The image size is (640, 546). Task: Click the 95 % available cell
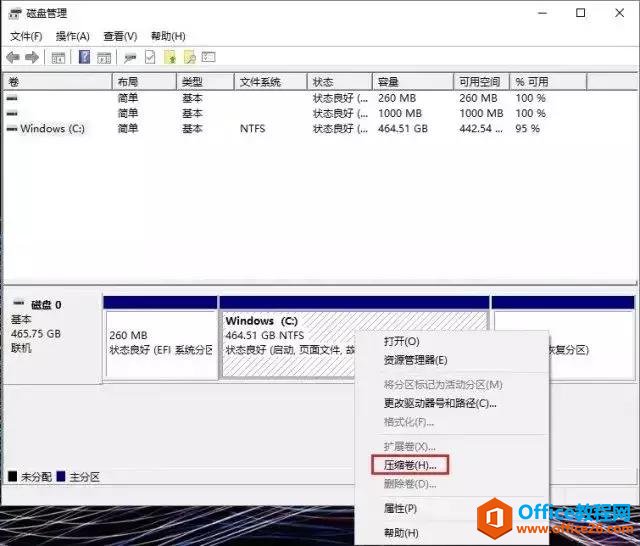[527, 129]
